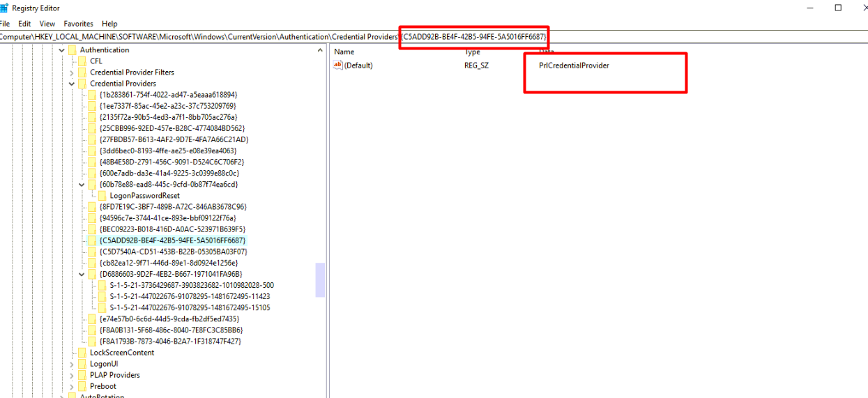The height and width of the screenshot is (398, 868).
Task: Open the Favorites menu
Action: tap(78, 24)
